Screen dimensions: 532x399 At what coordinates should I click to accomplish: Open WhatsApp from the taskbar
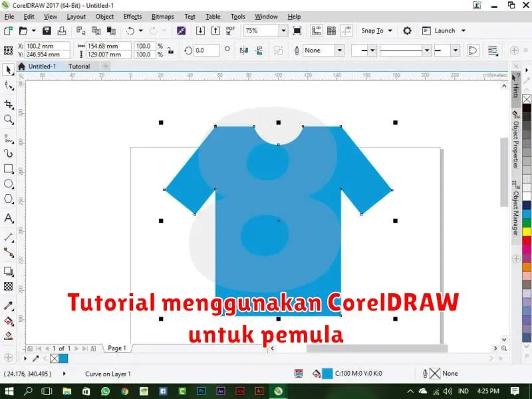tap(106, 391)
